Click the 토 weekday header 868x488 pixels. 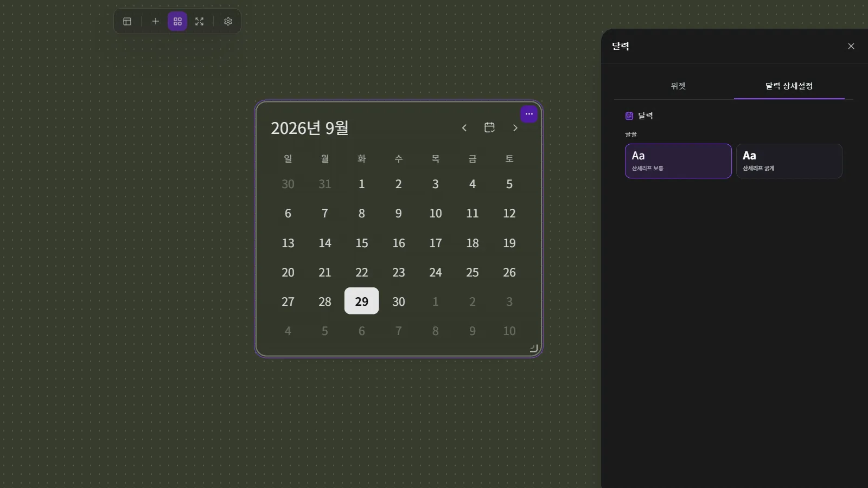click(x=509, y=158)
